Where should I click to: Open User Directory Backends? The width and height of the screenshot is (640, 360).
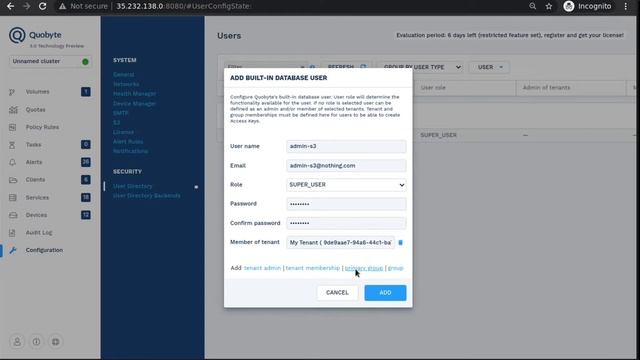[147, 196]
